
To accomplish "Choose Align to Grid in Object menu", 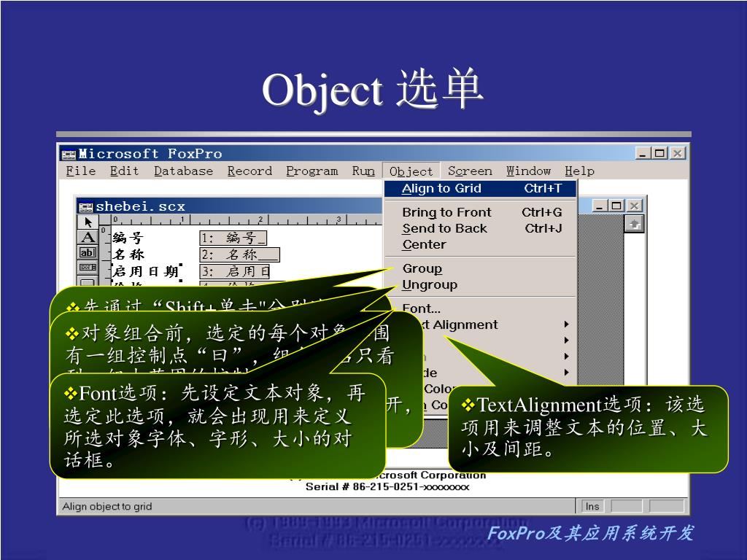I will click(x=480, y=189).
